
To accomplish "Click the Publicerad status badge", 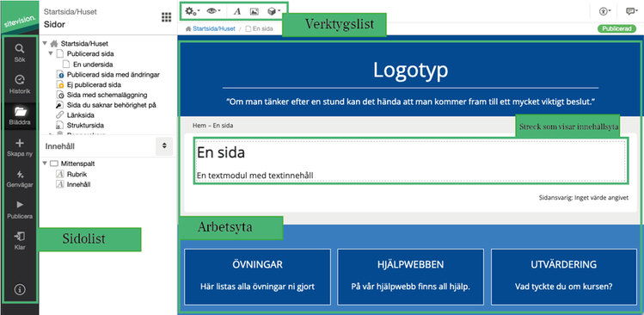I will [616, 28].
